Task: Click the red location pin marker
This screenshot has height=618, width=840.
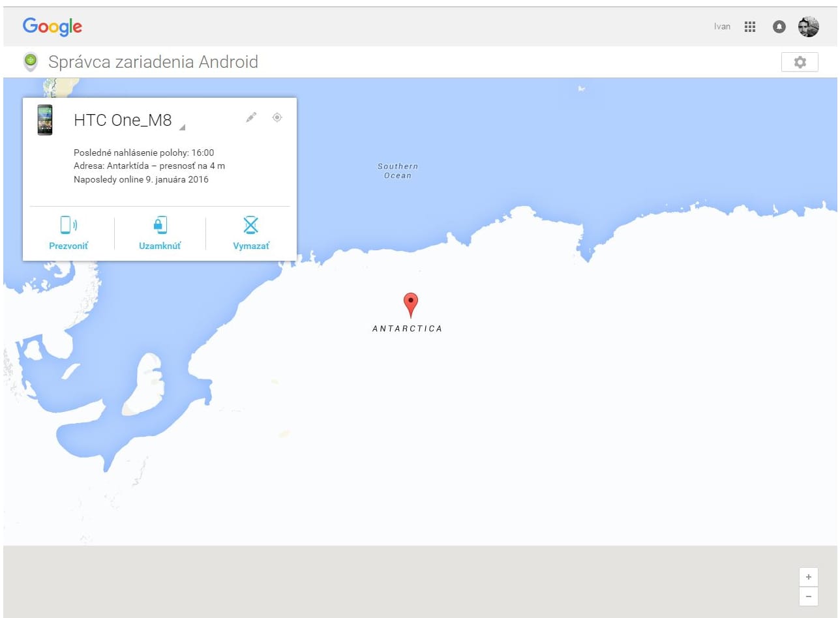Action: point(410,304)
